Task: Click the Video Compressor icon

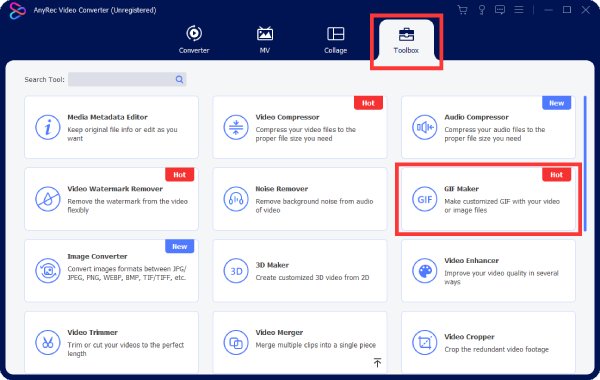Action: point(236,127)
